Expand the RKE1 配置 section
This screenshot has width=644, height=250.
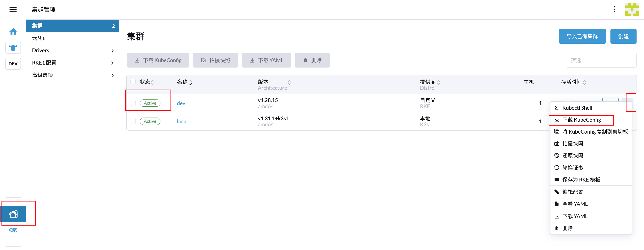[x=72, y=63]
